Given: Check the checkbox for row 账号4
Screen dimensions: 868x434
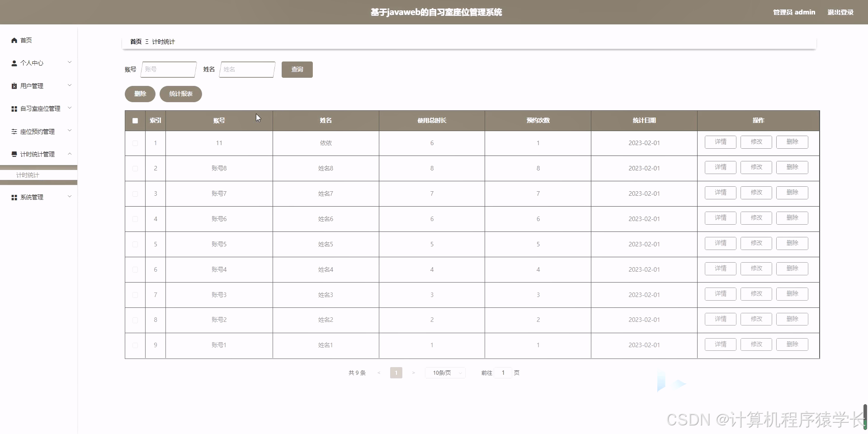Looking at the screenshot, I should (x=135, y=270).
